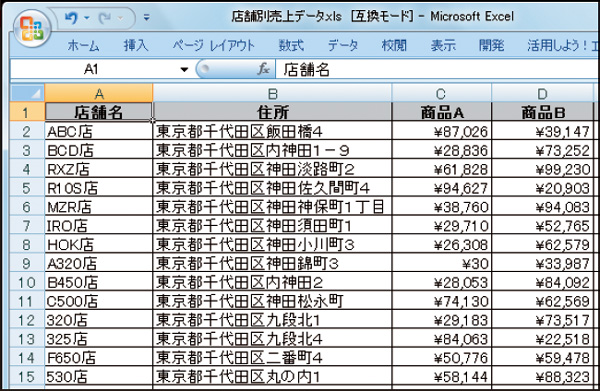Select row 9 header
Viewport: 600px width, 391px height.
27,263
